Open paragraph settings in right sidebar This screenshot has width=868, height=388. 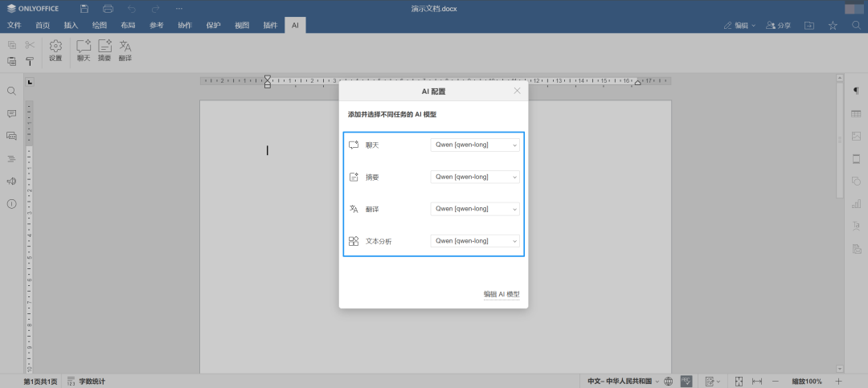(857, 91)
